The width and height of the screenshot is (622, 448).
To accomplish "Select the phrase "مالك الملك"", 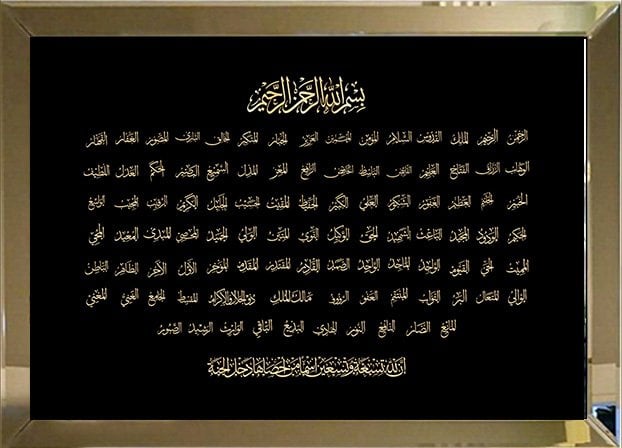I will (292, 297).
